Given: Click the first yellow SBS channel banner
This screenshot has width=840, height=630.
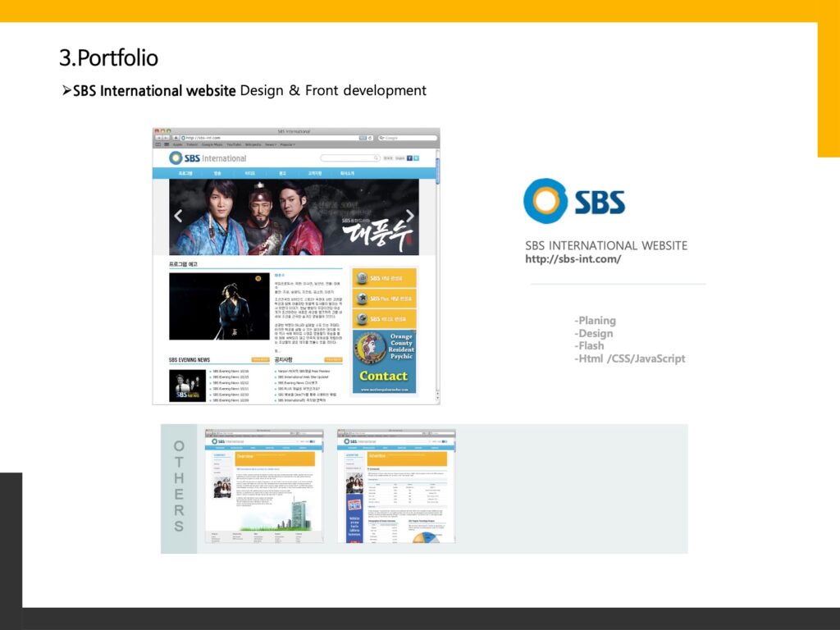Looking at the screenshot, I should 385,279.
